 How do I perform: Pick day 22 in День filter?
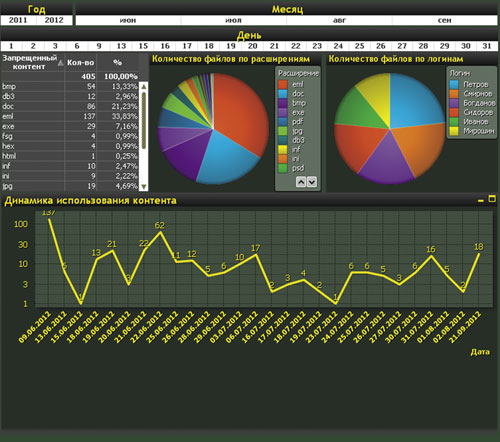(x=296, y=46)
